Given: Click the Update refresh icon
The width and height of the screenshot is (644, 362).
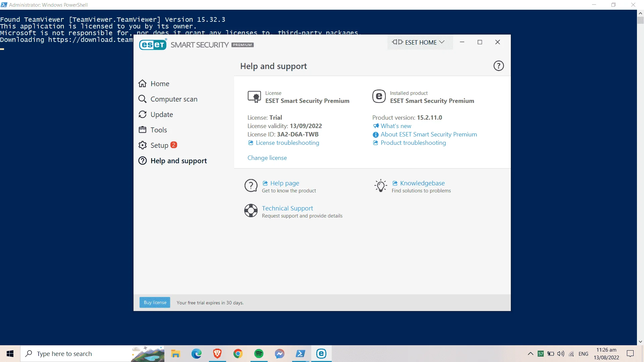Looking at the screenshot, I should pyautogui.click(x=143, y=114).
